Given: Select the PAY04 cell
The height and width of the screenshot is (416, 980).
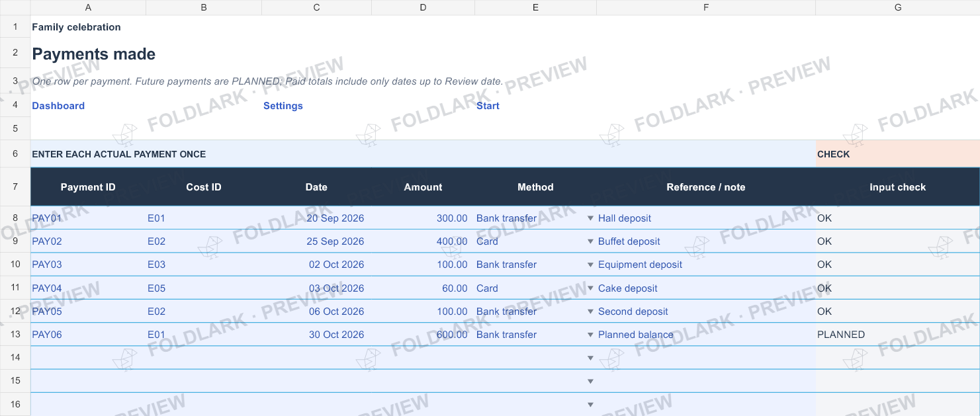Looking at the screenshot, I should click(88, 288).
